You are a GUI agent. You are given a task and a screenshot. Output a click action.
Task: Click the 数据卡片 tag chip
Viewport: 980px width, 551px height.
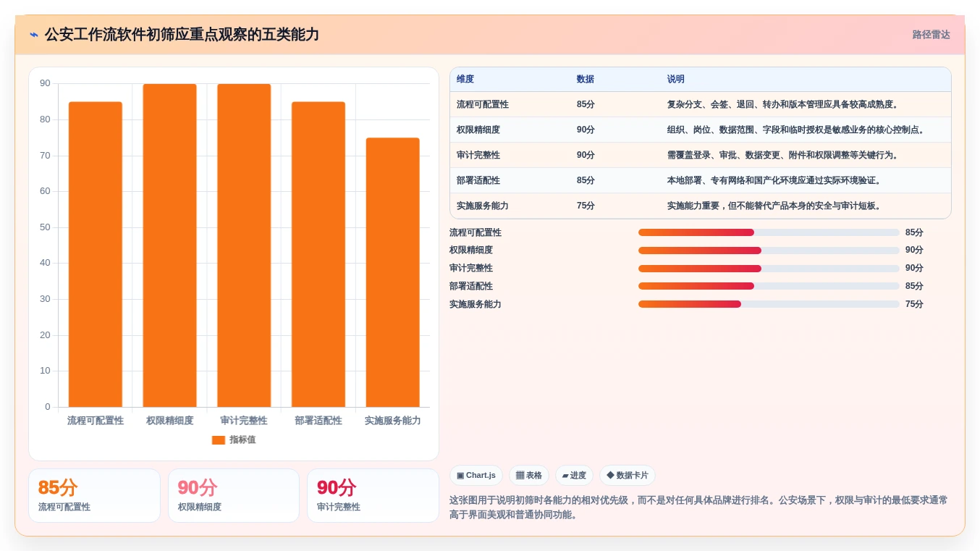[x=628, y=476]
